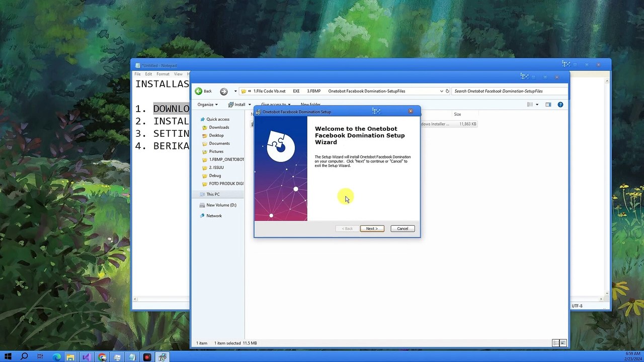Image resolution: width=644 pixels, height=362 pixels.
Task: Open the Organize menu in Explorer
Action: coord(207,105)
